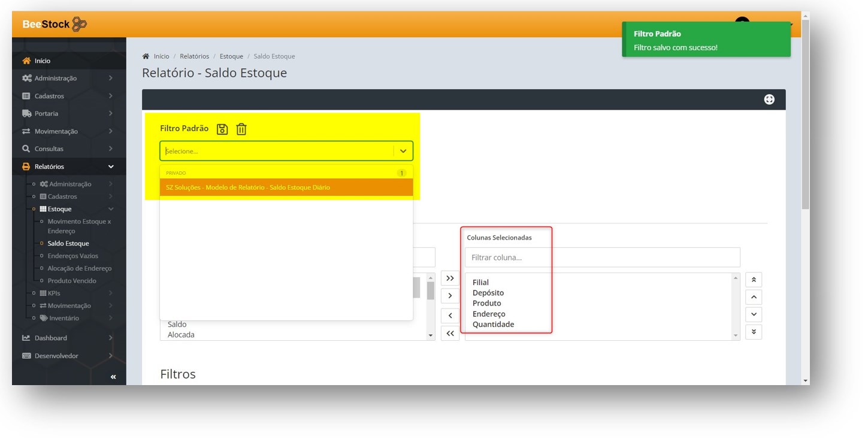Collapse the sidebar with the double-chevron icon
Image resolution: width=868 pixels, height=445 pixels.
coord(113,377)
